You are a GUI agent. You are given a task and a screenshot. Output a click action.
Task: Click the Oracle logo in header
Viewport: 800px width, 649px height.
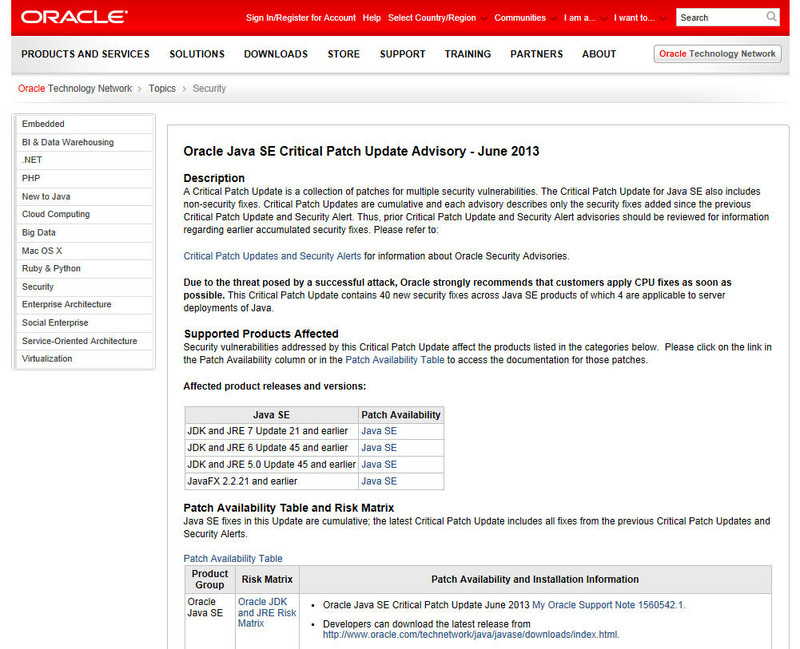tap(74, 17)
